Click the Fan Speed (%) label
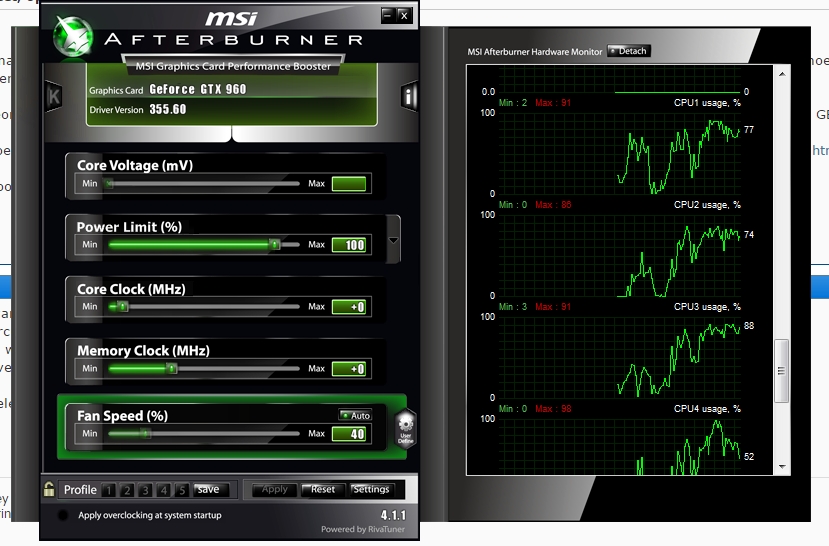 point(123,416)
